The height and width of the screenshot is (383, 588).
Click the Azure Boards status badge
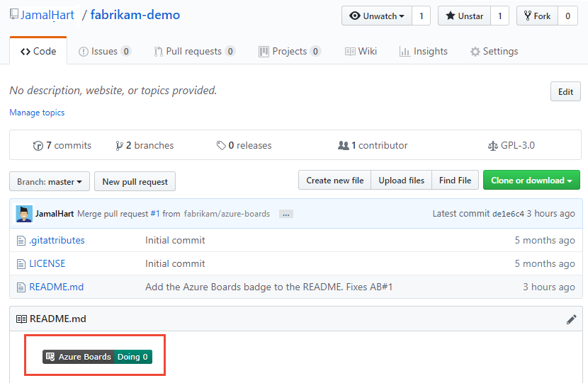[97, 357]
